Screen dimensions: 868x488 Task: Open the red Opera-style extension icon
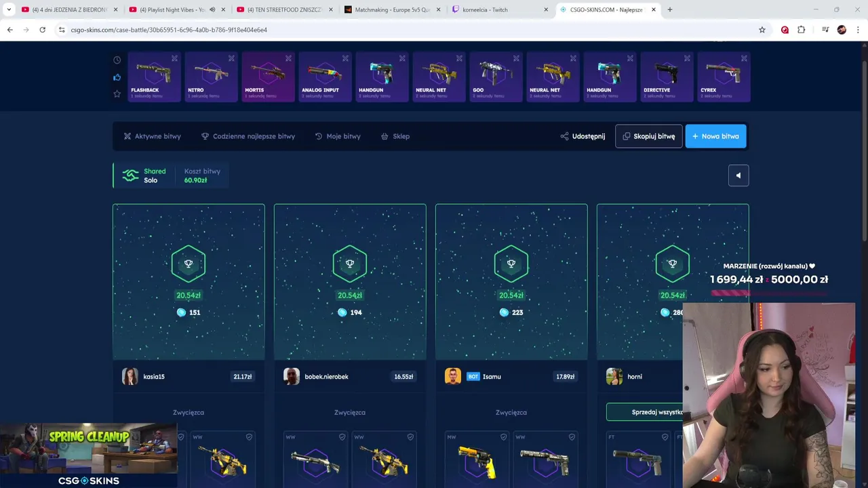[785, 30]
